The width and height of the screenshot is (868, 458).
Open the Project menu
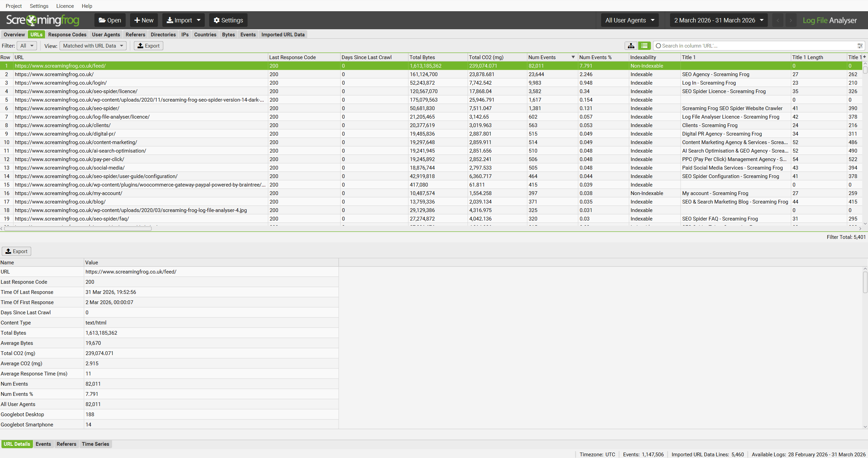(x=14, y=6)
